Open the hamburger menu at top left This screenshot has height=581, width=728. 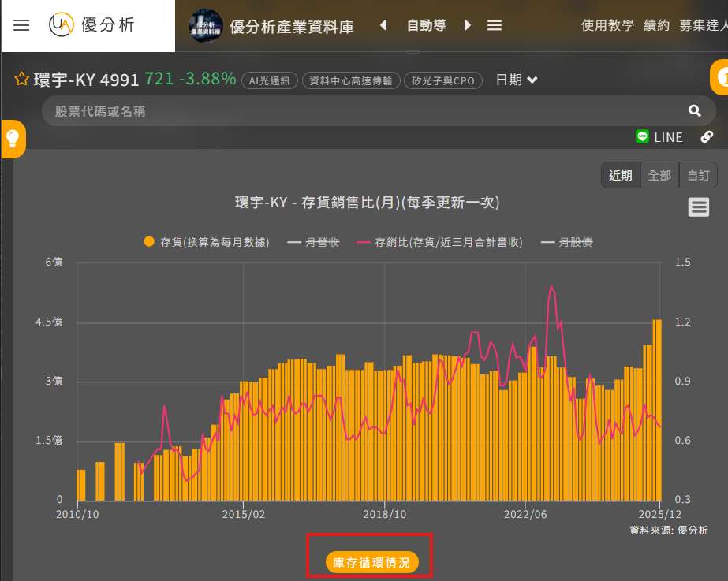21,25
